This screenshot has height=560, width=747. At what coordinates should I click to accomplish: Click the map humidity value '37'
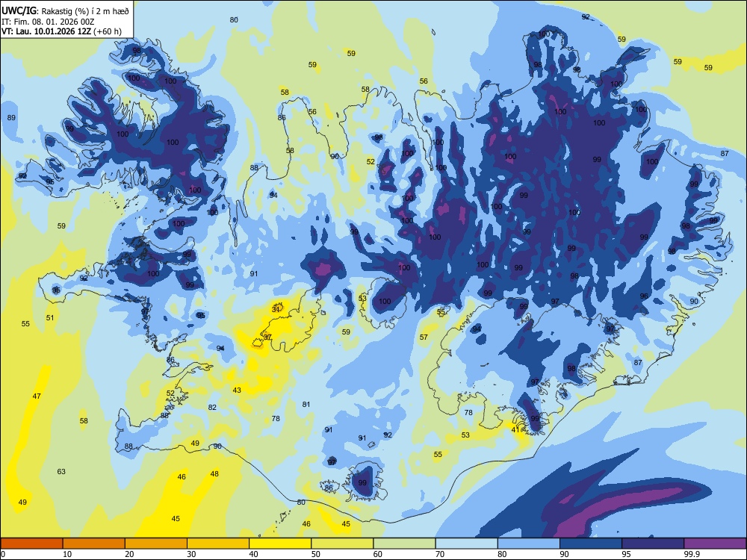[x=267, y=337]
